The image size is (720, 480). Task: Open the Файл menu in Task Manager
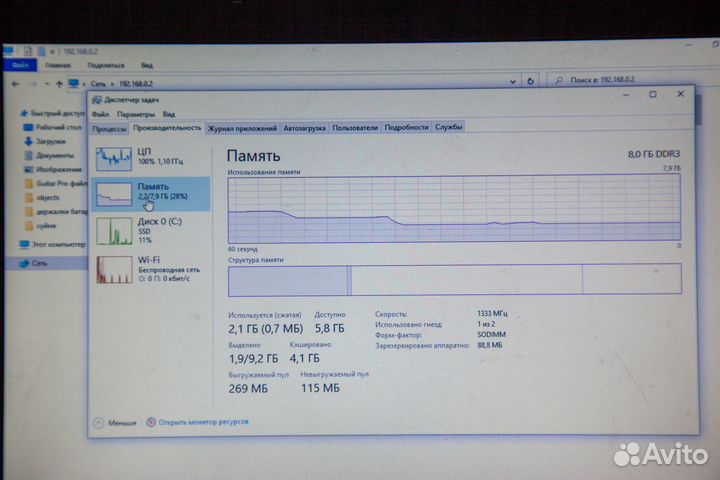coord(100,114)
